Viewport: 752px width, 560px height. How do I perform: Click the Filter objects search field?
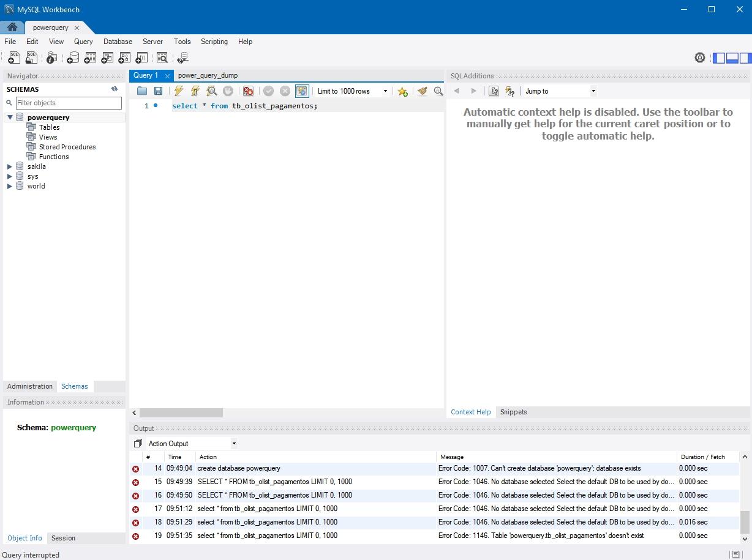(68, 103)
